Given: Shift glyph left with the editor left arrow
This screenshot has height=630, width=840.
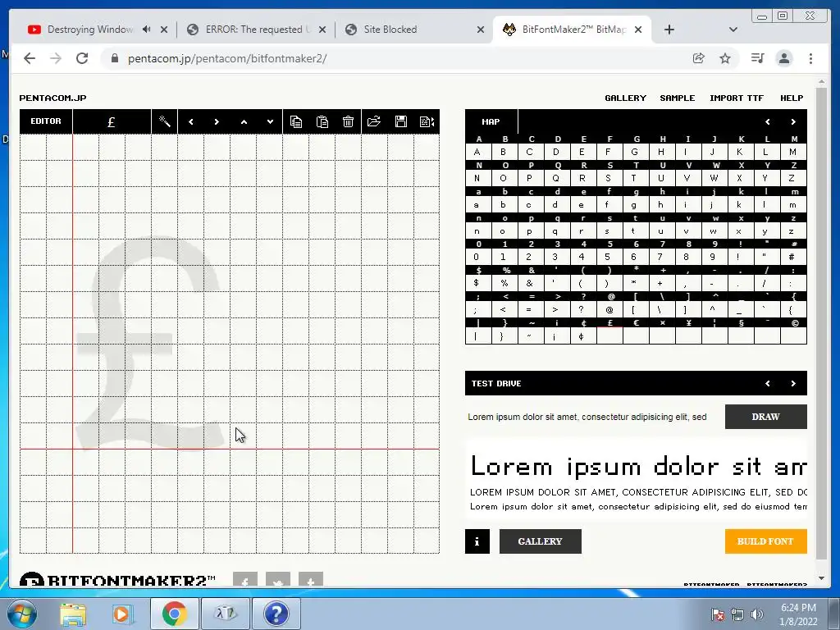Looking at the screenshot, I should (x=190, y=121).
